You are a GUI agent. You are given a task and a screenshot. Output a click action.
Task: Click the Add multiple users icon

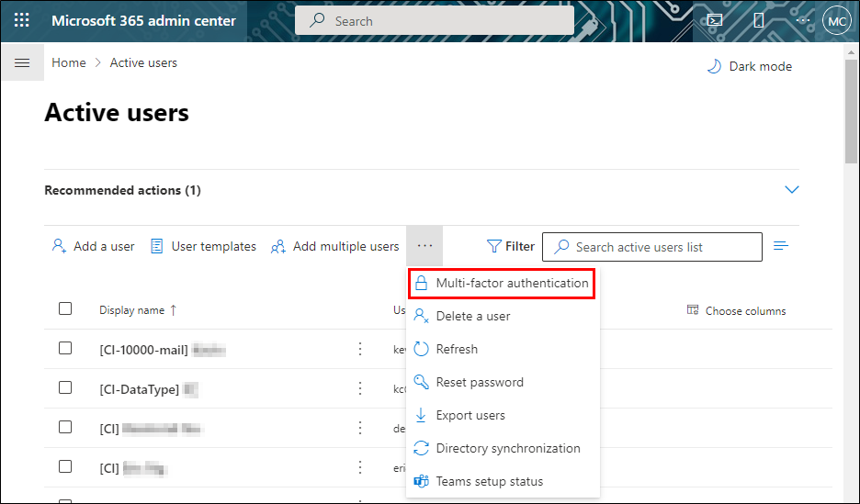[x=278, y=247]
